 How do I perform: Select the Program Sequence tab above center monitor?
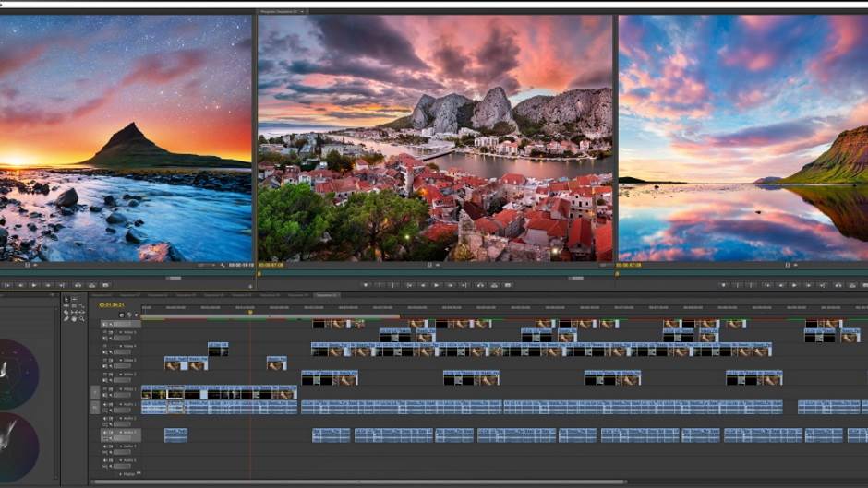pos(280,12)
